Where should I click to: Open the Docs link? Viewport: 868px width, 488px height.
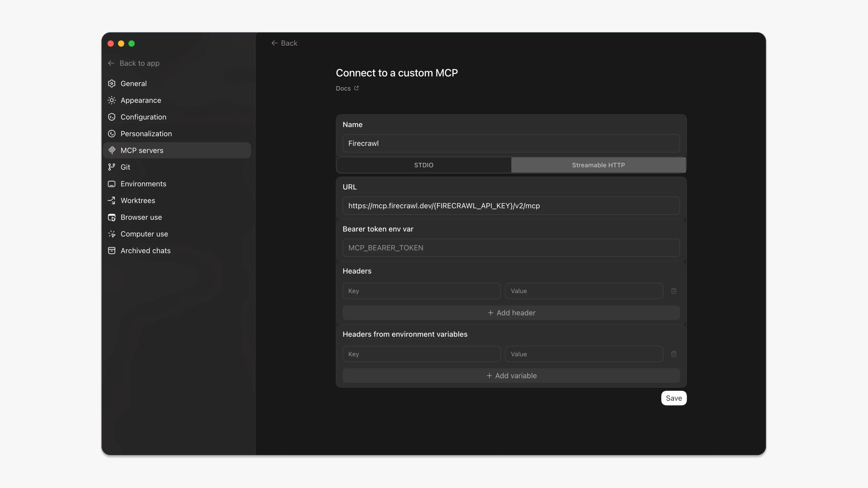(x=347, y=88)
